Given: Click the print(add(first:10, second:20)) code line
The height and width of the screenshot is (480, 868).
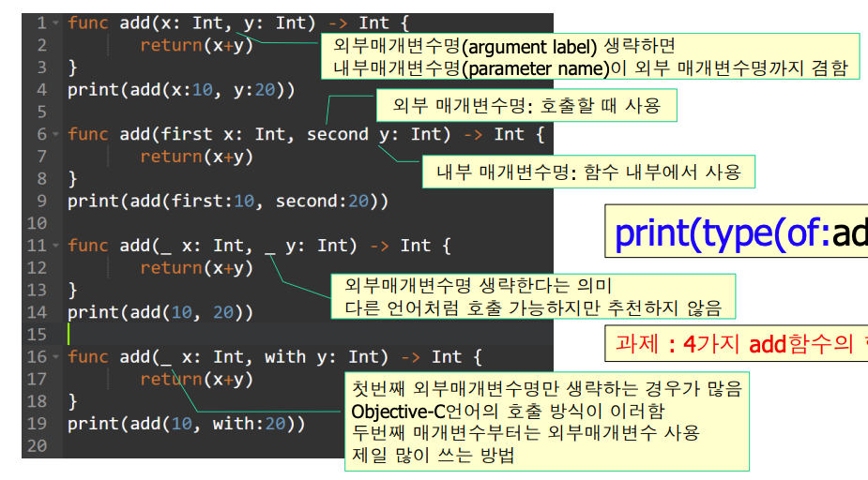Looking at the screenshot, I should click(227, 202).
